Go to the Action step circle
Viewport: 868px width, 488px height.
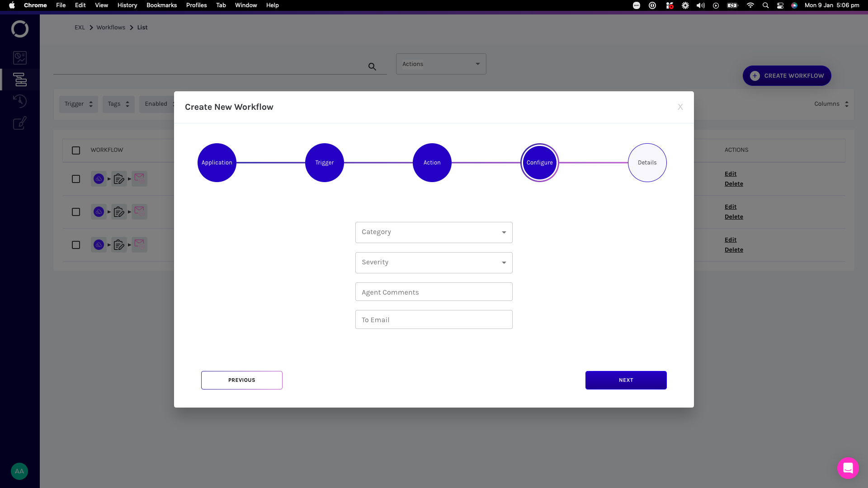coord(432,163)
